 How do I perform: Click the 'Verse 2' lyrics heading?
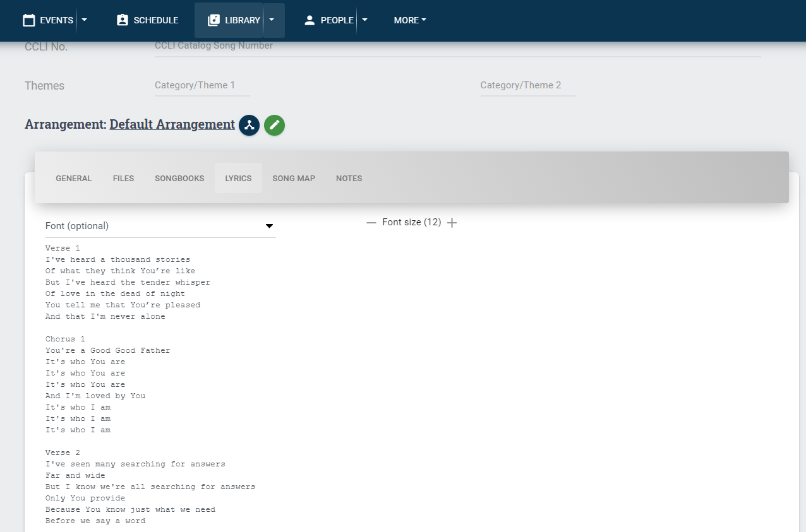pos(63,453)
